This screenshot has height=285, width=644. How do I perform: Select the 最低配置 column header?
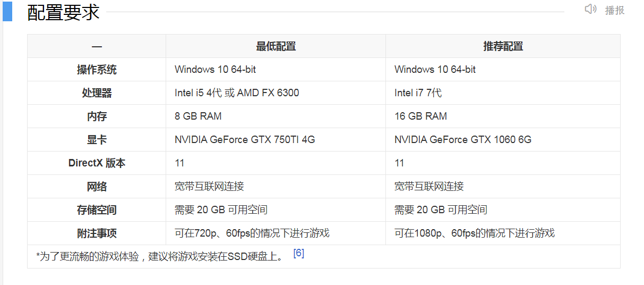[x=276, y=46]
